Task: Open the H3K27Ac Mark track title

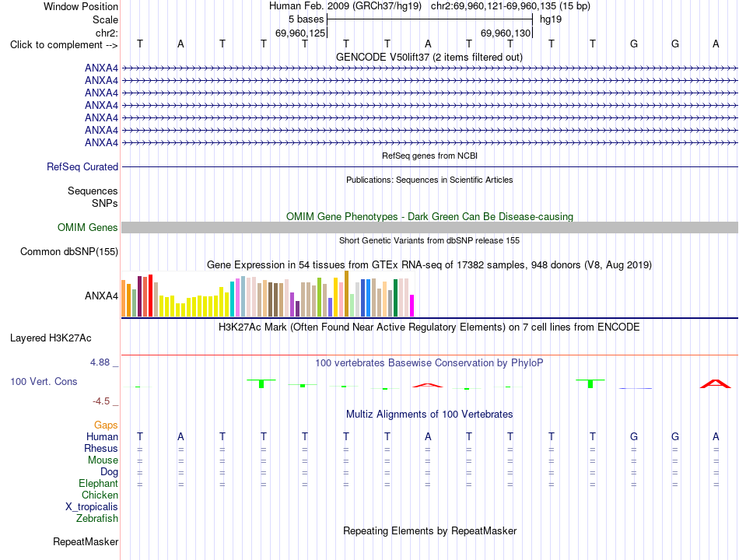Action: tap(429, 327)
